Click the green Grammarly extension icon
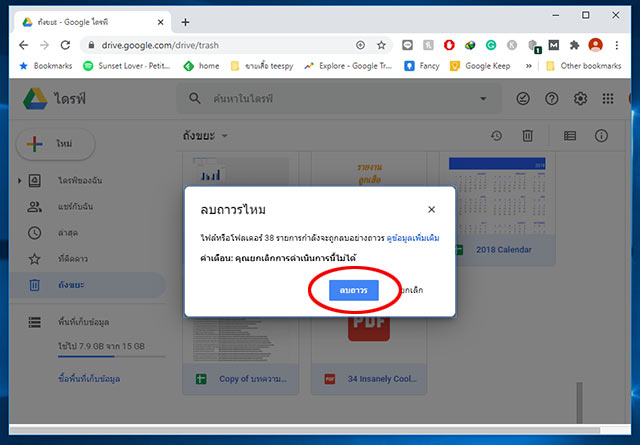 click(491, 45)
